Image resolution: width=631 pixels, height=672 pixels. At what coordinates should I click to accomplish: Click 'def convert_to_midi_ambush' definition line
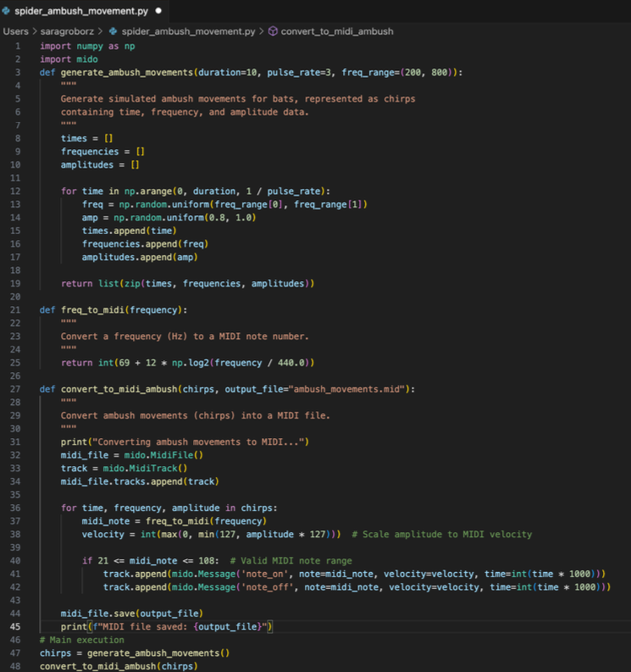228,389
